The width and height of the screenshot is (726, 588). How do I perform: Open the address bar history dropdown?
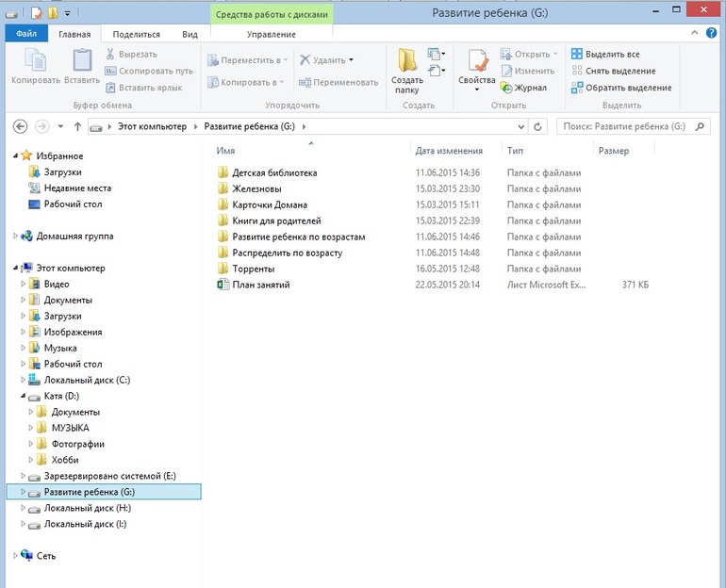(x=520, y=127)
